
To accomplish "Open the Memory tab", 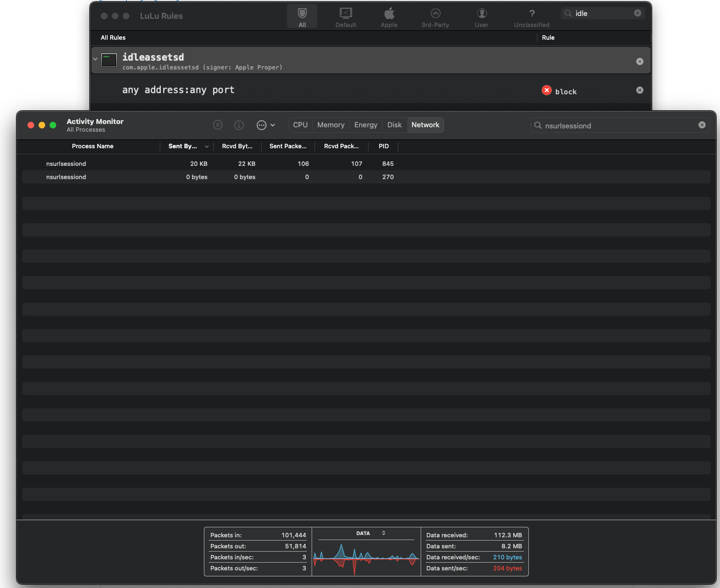I will click(331, 125).
